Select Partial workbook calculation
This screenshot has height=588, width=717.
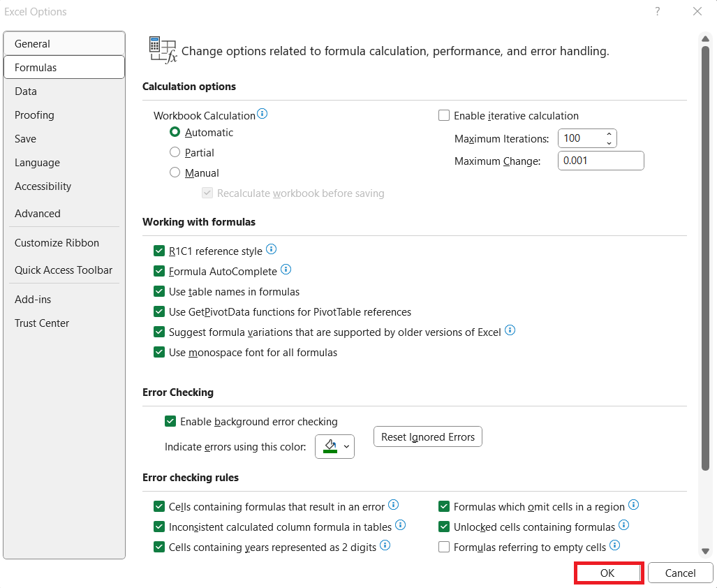175,152
